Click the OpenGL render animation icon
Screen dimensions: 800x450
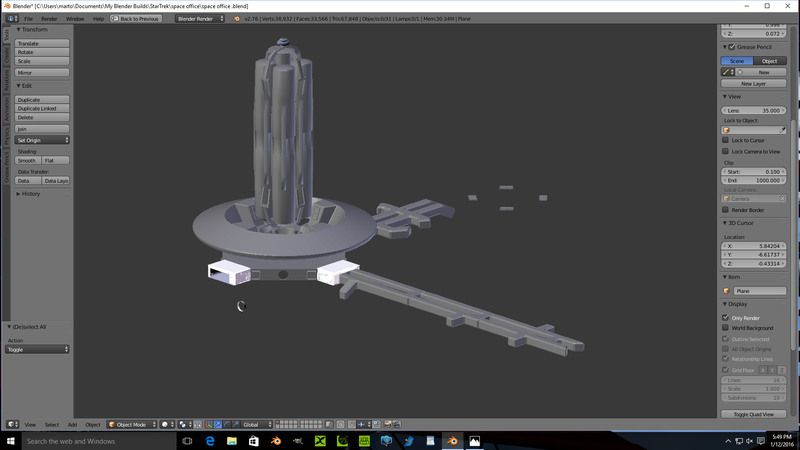coord(396,424)
